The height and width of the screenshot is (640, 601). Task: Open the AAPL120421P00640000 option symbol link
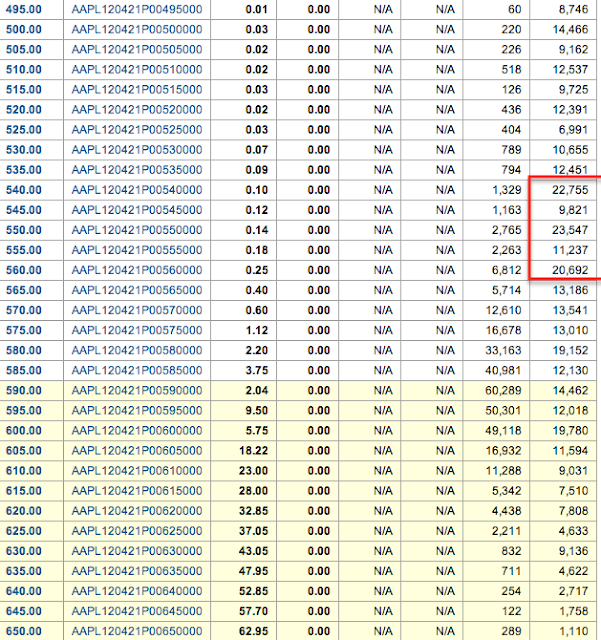point(137,591)
